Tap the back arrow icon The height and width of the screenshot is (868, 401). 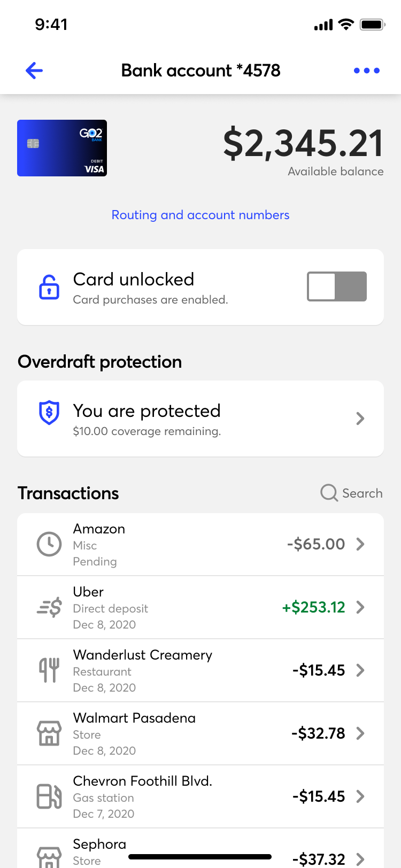(x=34, y=71)
